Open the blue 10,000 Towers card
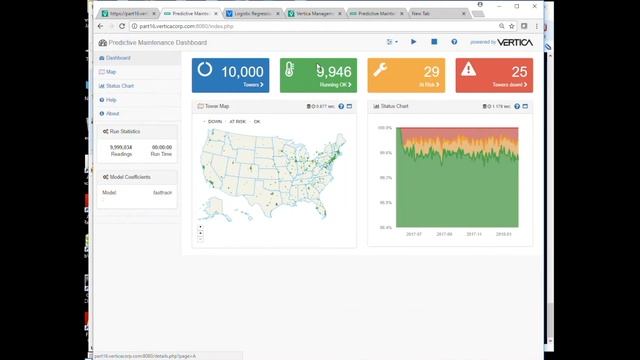The image size is (640, 360). (x=231, y=75)
